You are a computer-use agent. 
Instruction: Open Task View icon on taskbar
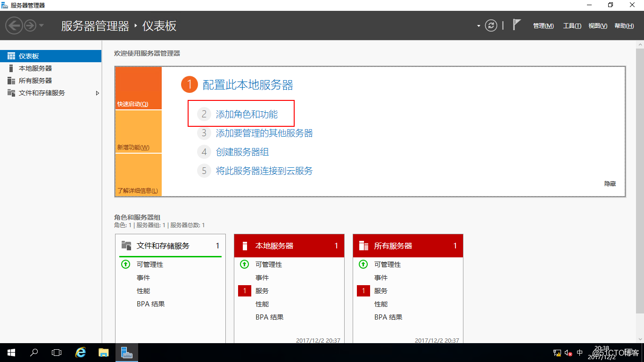pyautogui.click(x=57, y=353)
